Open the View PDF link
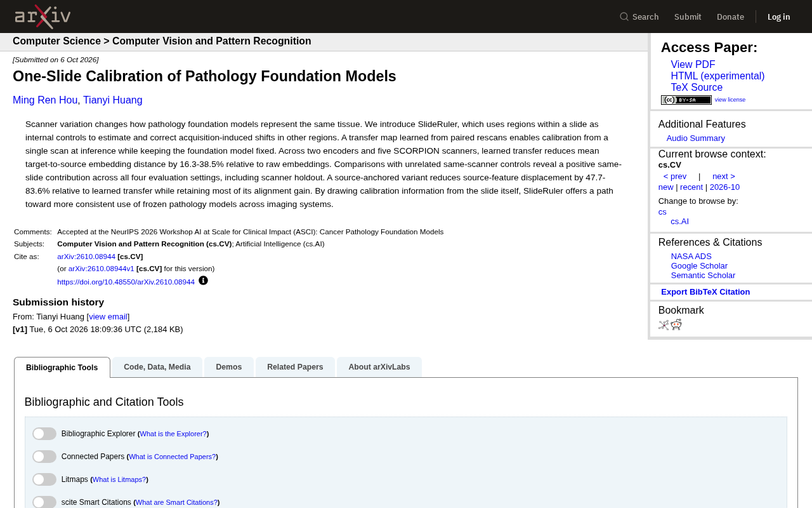Image resolution: width=812 pixels, height=508 pixels. pyautogui.click(x=693, y=65)
